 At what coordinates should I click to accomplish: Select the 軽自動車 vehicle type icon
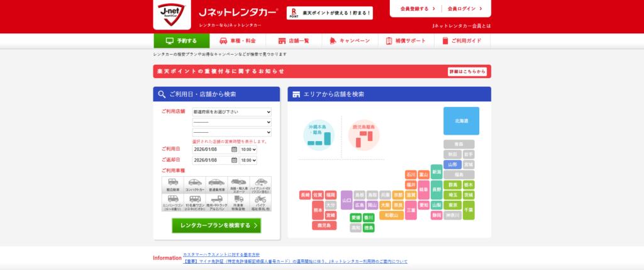(172, 184)
